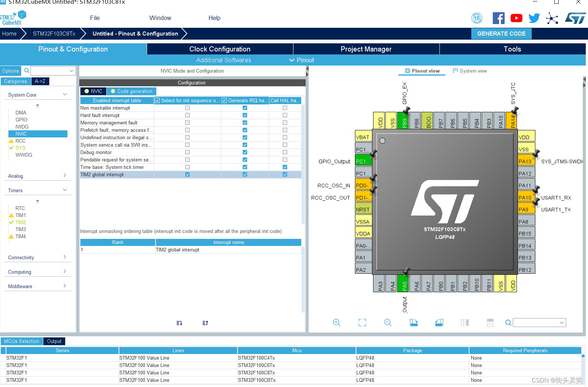This screenshot has height=387, width=588.
Task: Click the vertical flip view icon
Action: coord(465,323)
